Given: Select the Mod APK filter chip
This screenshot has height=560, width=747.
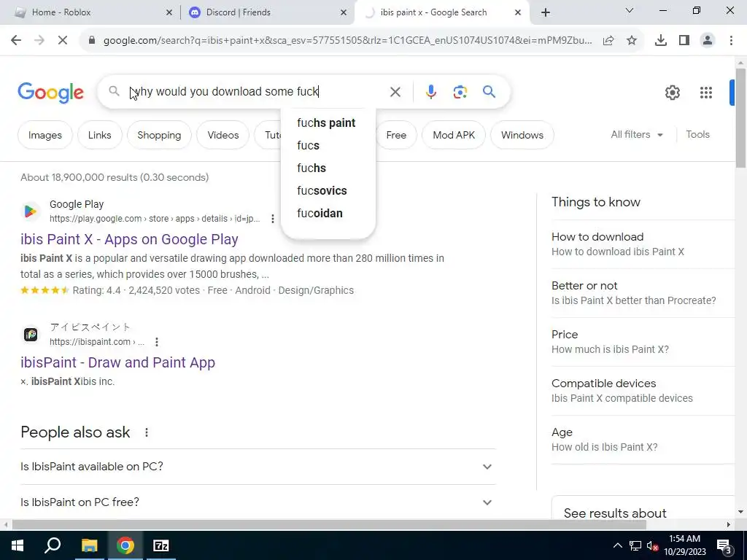Looking at the screenshot, I should tap(454, 135).
